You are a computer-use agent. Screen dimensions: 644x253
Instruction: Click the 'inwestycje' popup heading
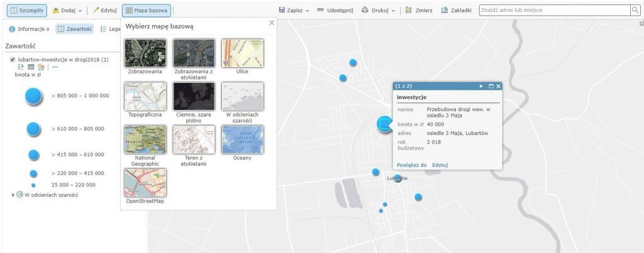coord(411,97)
